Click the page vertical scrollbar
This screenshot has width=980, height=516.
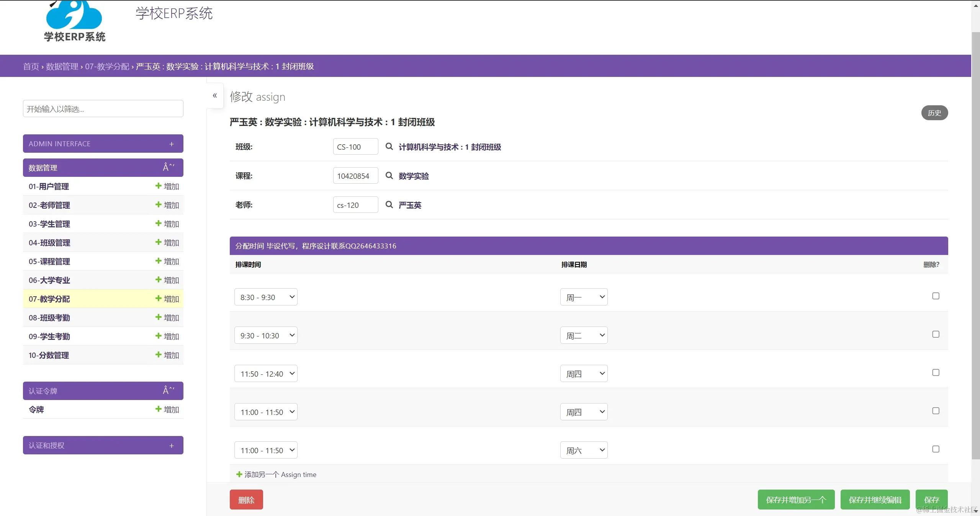pyautogui.click(x=975, y=245)
